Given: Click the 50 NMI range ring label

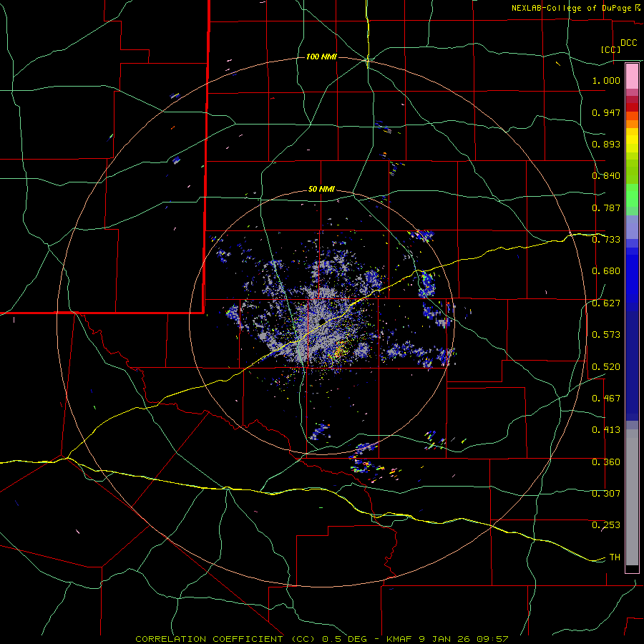Looking at the screenshot, I should [321, 190].
